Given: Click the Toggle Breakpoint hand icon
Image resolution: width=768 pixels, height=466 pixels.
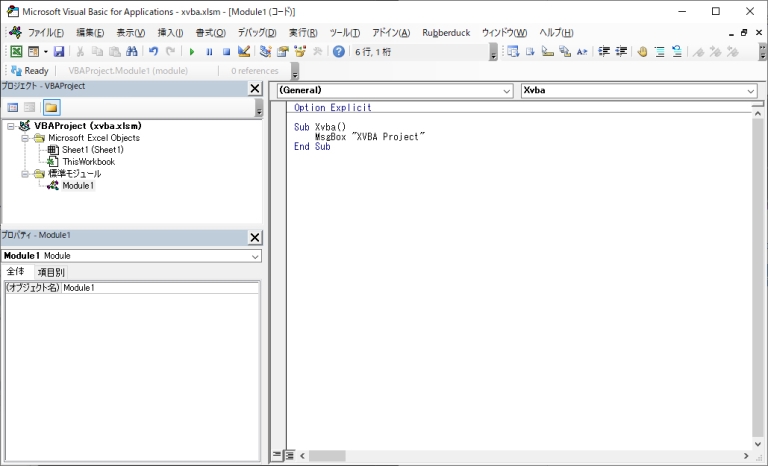Looking at the screenshot, I should click(x=642, y=52).
